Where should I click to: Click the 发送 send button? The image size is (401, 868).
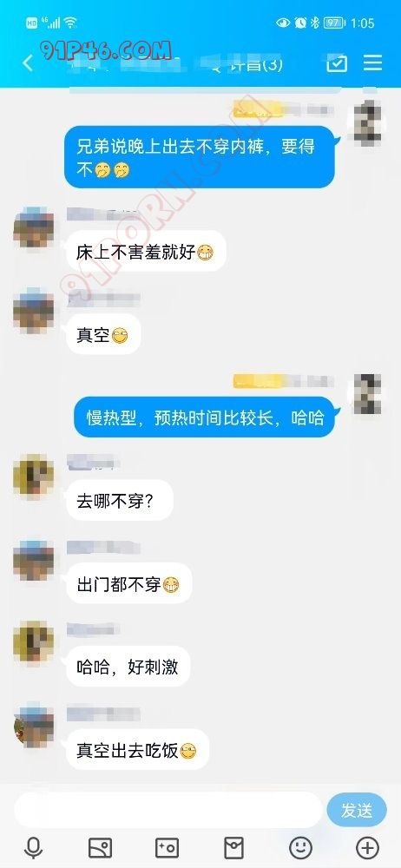pyautogui.click(x=357, y=811)
